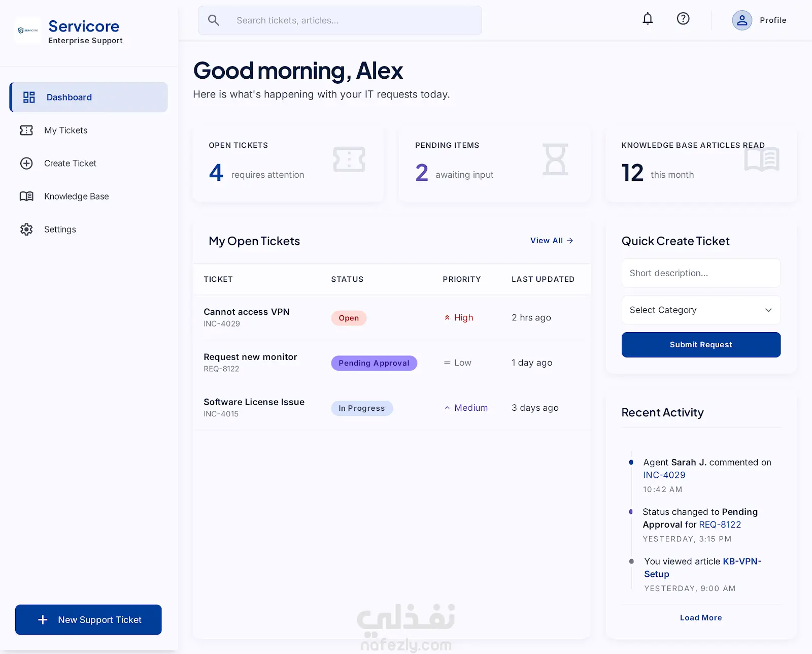812x654 pixels.
Task: Follow the View All tickets link
Action: [552, 241]
